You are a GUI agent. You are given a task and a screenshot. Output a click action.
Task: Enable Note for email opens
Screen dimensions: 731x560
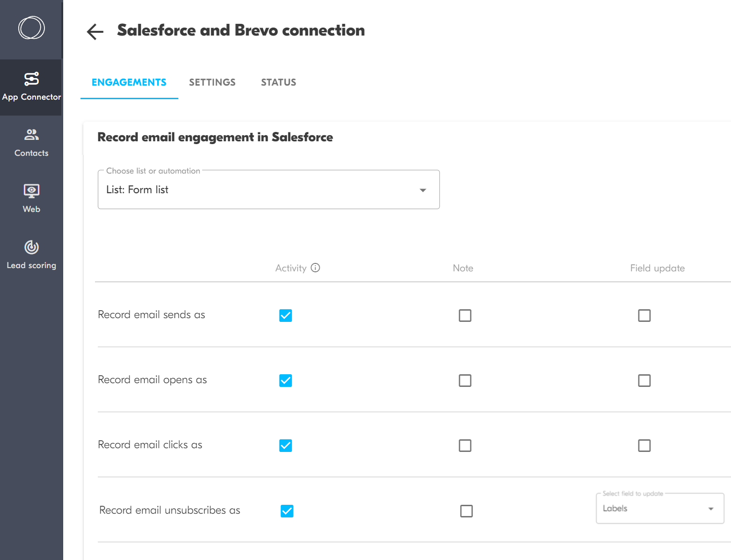pyautogui.click(x=465, y=380)
